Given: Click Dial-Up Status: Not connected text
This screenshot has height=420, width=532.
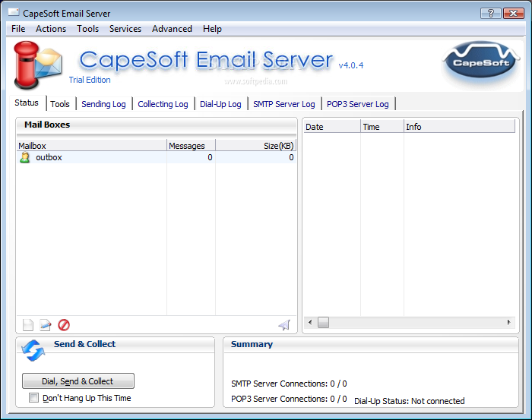Looking at the screenshot, I should (x=409, y=401).
